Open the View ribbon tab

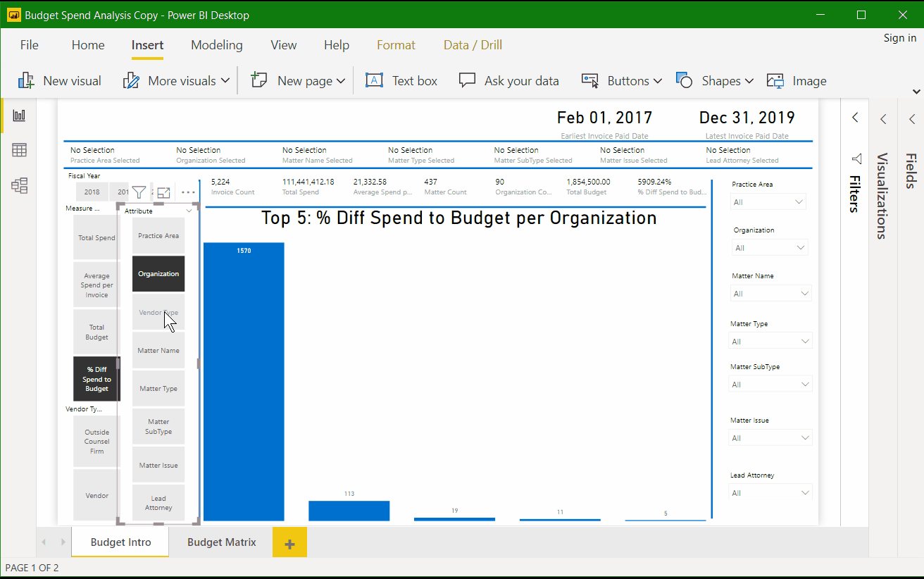pos(284,45)
